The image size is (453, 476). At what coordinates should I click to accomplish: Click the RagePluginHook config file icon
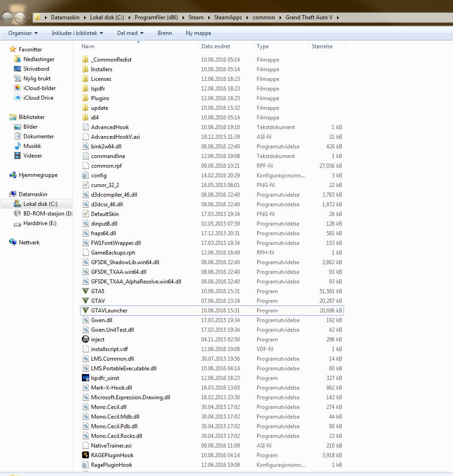click(x=86, y=465)
